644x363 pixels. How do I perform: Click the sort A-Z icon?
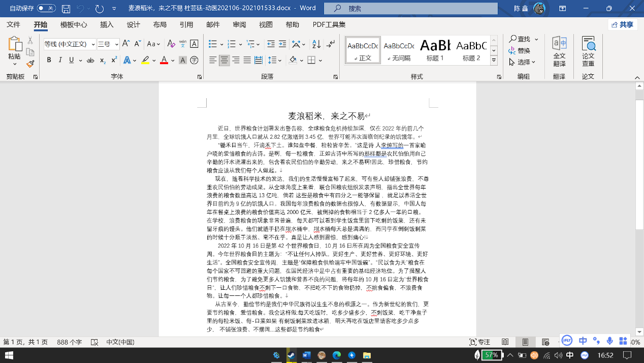(316, 44)
